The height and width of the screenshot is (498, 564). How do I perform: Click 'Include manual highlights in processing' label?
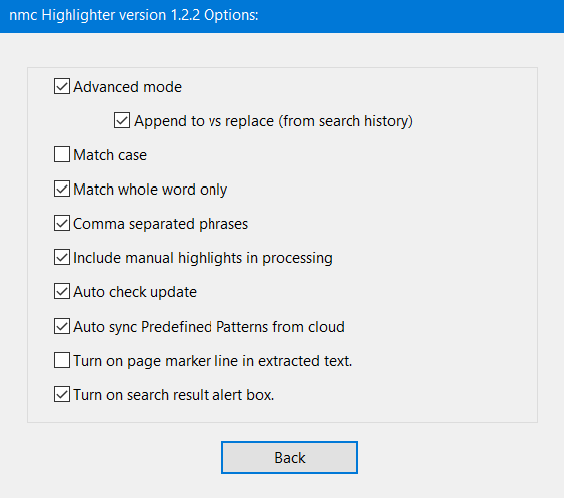pyautogui.click(x=203, y=258)
